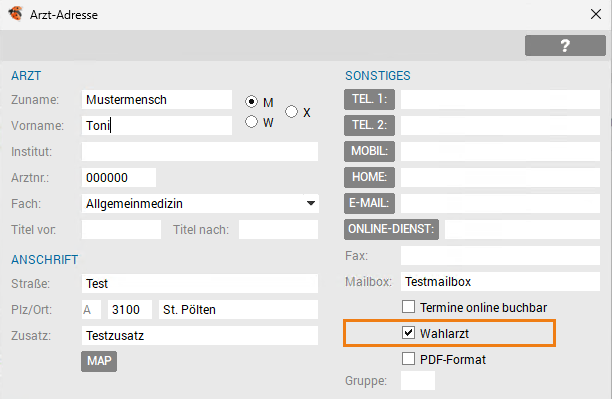Click the TEL. 2 button
The width and height of the screenshot is (612, 399).
coord(369,125)
